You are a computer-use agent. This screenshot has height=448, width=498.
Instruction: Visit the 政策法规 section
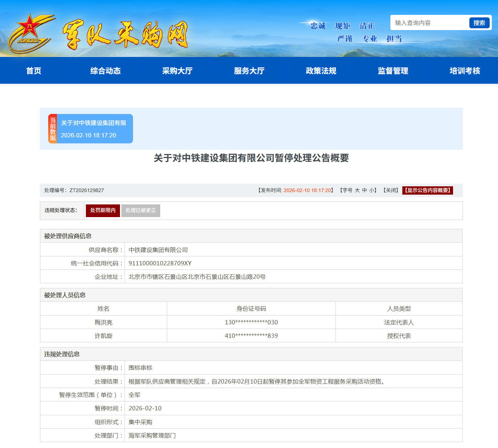(320, 71)
